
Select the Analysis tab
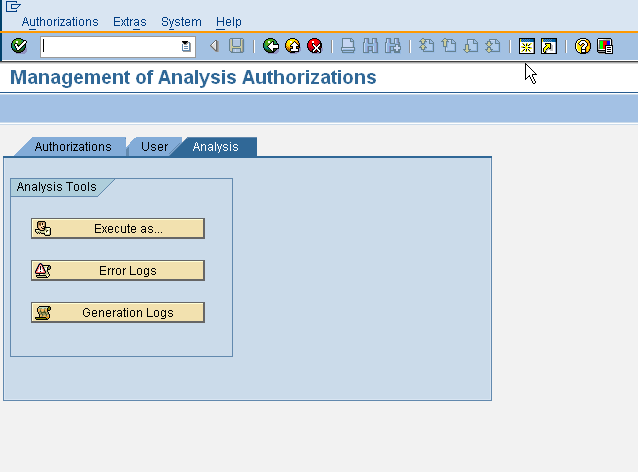point(215,147)
